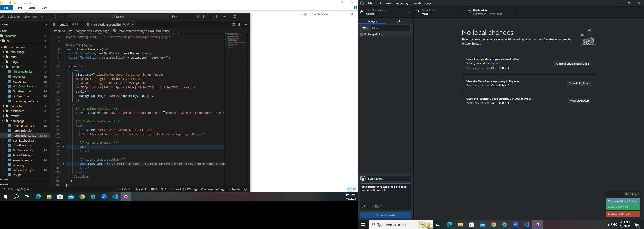
Task: Click Copilot status bar icon
Action: click(196, 189)
